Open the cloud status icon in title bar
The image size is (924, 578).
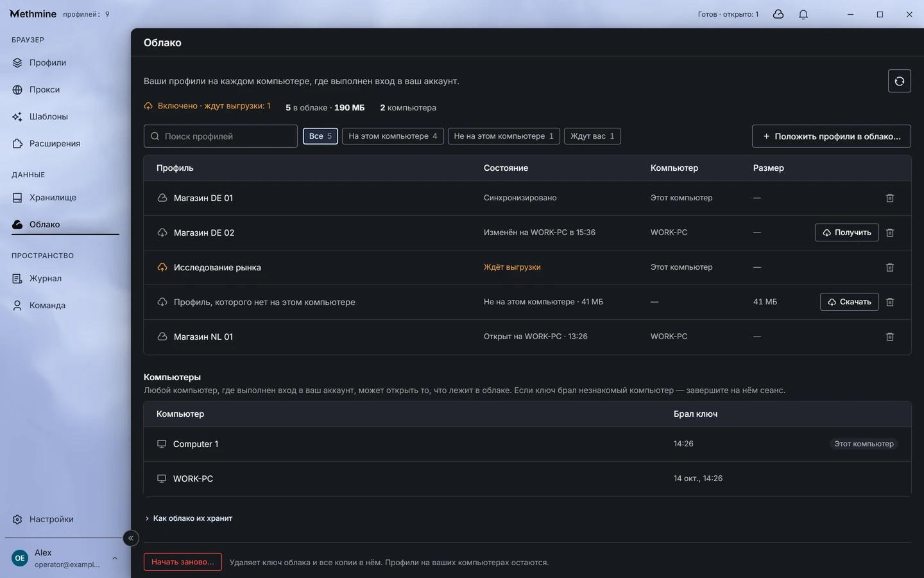pyautogui.click(x=778, y=14)
